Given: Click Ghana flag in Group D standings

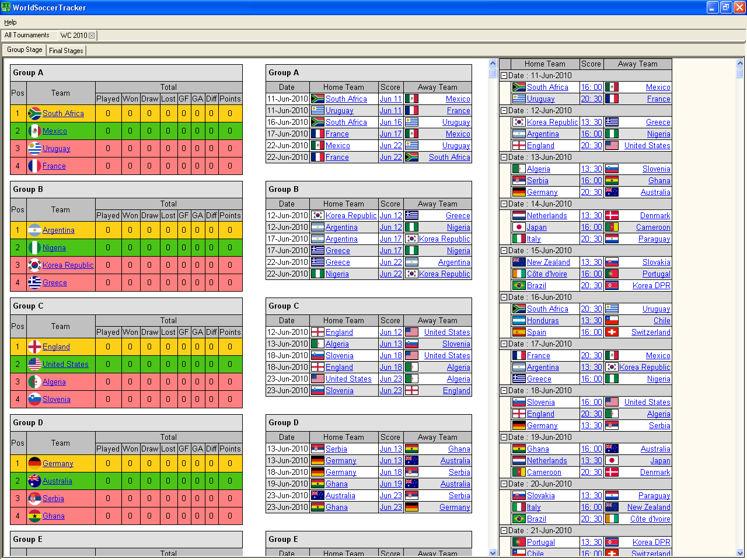Looking at the screenshot, I should tap(34, 516).
